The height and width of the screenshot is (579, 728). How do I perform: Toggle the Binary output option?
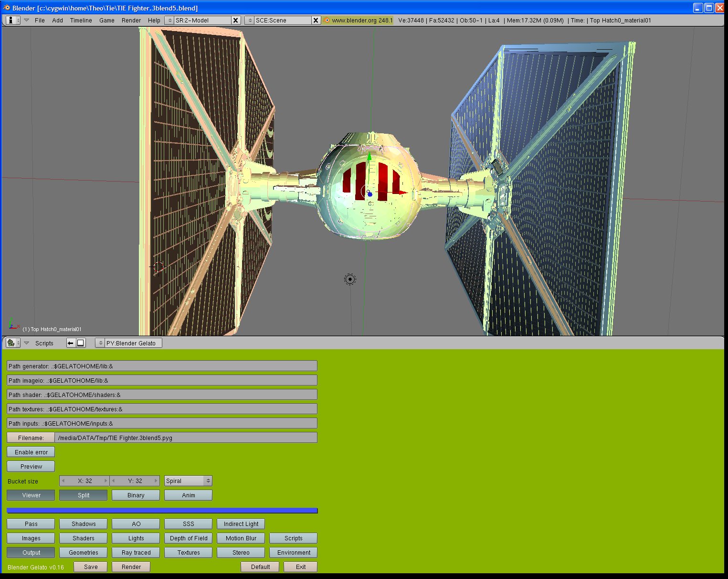[x=136, y=495]
